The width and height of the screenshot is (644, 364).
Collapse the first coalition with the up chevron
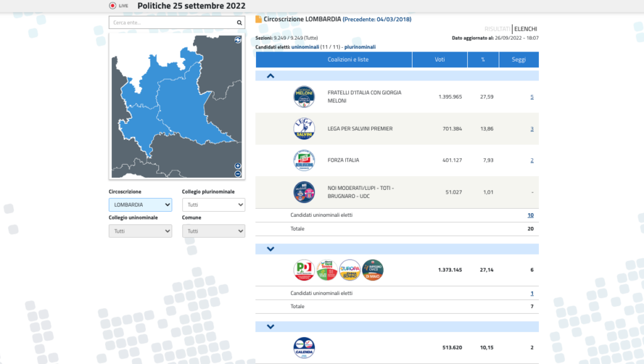tap(270, 76)
